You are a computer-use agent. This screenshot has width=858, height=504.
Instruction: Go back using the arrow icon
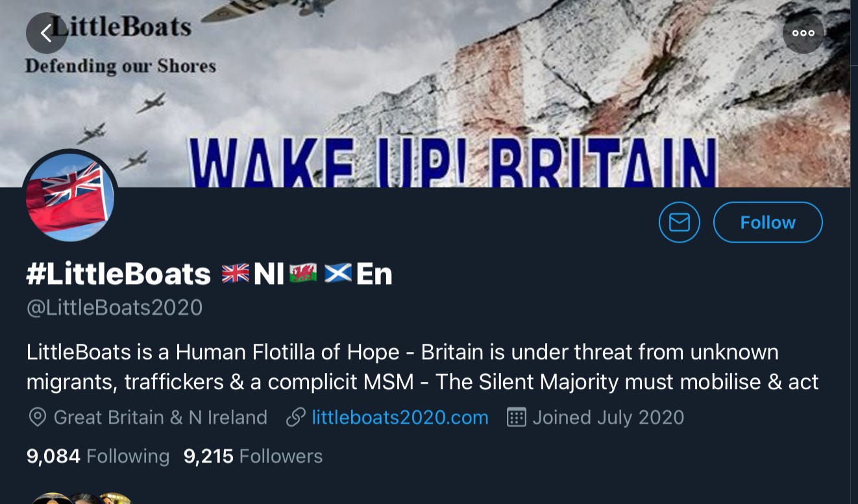click(x=47, y=33)
